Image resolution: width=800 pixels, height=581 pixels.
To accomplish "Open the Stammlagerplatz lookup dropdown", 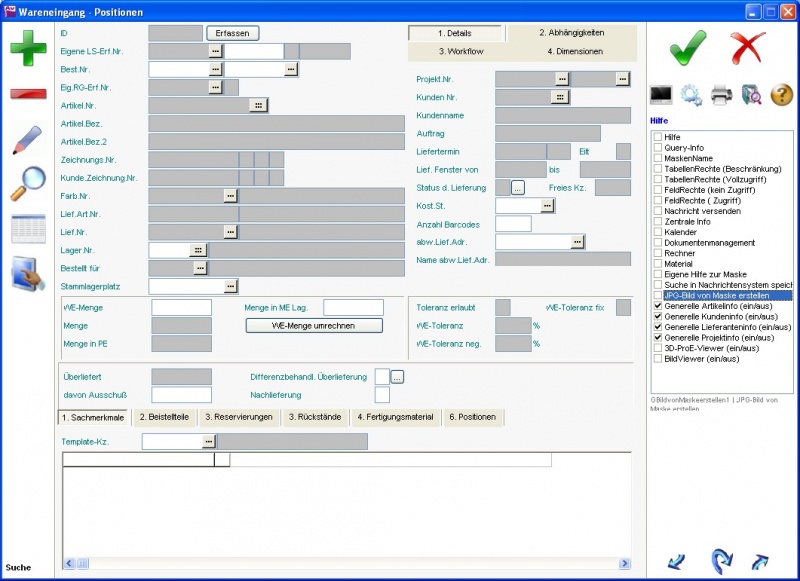I will pos(230,286).
